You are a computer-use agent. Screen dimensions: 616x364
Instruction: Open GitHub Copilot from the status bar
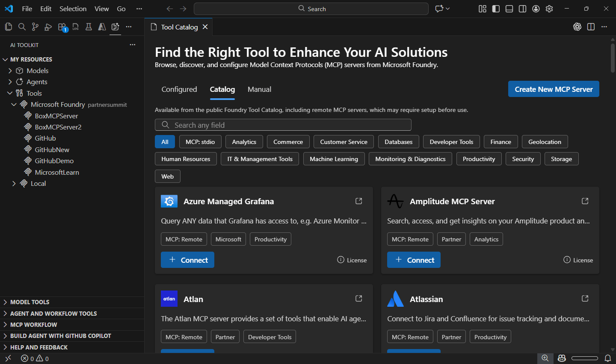coord(561,358)
